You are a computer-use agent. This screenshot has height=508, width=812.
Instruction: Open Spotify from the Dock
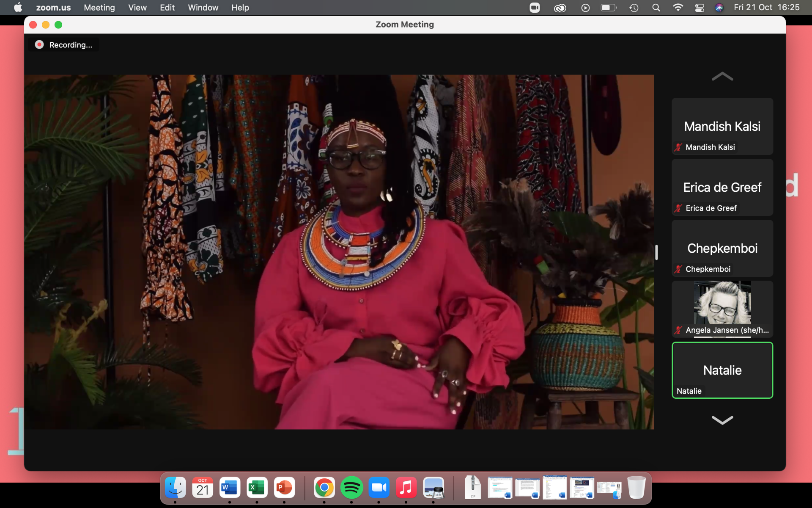pos(351,488)
